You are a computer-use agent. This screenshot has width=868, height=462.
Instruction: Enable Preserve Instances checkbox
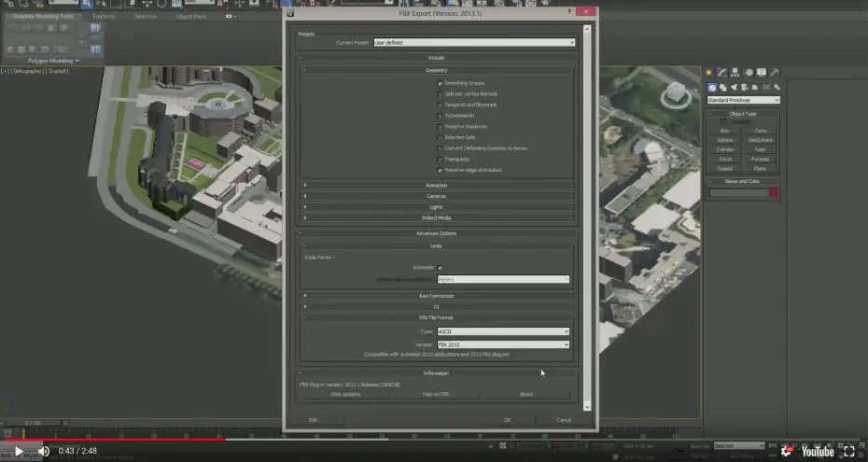[x=440, y=127]
